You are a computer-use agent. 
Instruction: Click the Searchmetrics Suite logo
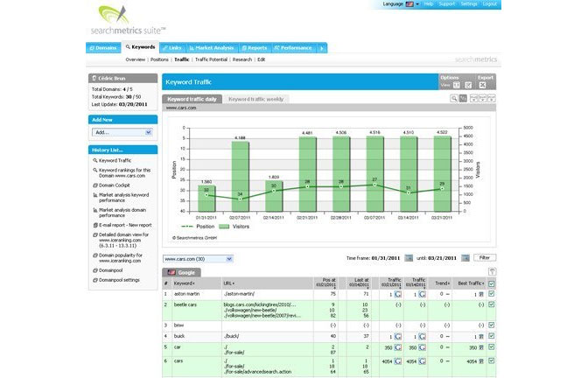tap(128, 21)
